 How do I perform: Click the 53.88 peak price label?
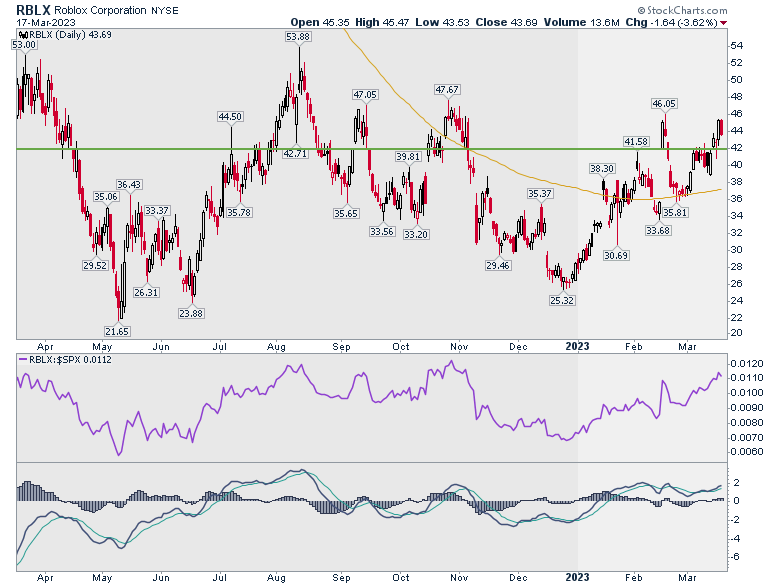(x=298, y=36)
